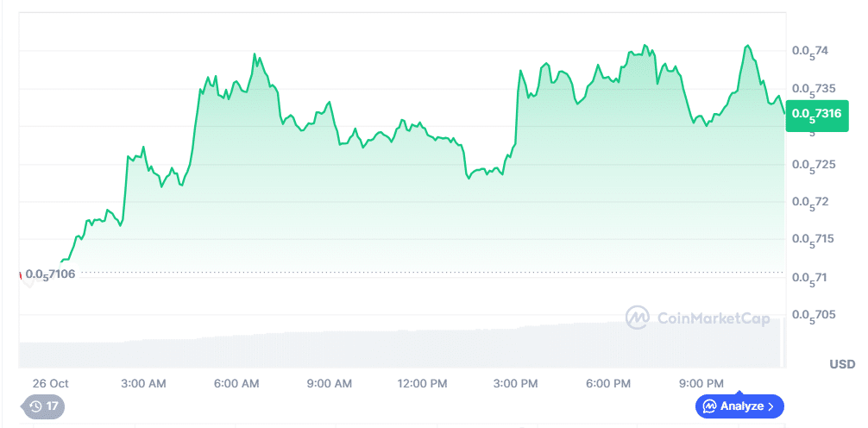Select the 9:00 PM time axis label

click(702, 383)
